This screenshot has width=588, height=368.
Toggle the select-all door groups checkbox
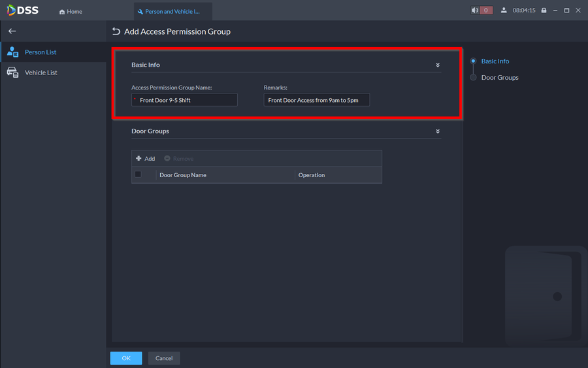(x=138, y=175)
